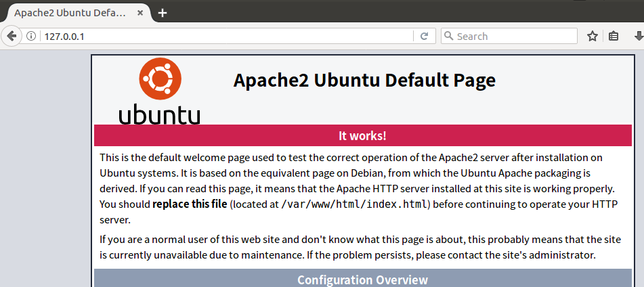Click the paragraph starting 'If you are a normal user'
644x287 pixels.
[x=360, y=247]
